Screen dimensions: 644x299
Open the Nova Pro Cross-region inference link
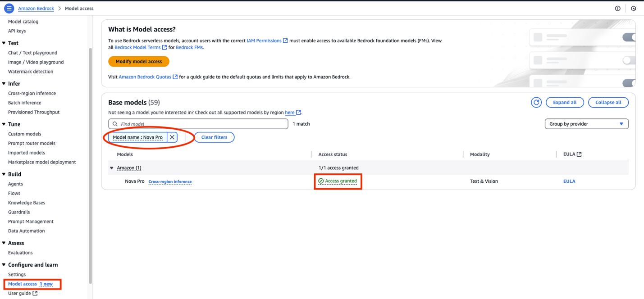coord(170,181)
